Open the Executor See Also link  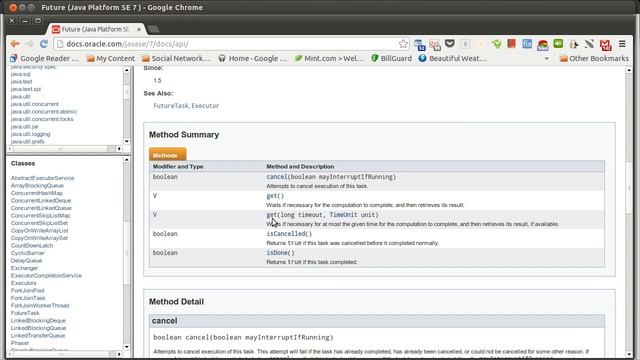[205, 106]
